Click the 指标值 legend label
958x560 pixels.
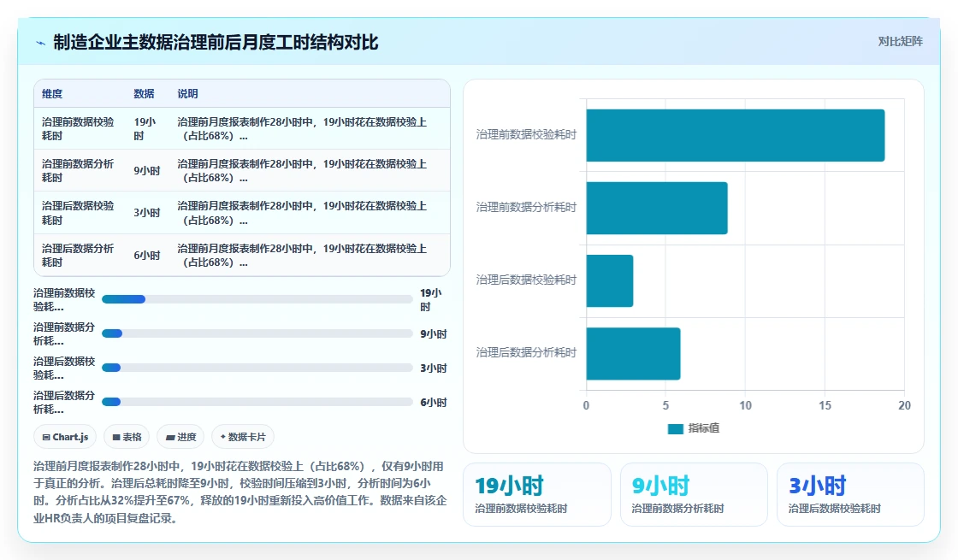point(704,428)
